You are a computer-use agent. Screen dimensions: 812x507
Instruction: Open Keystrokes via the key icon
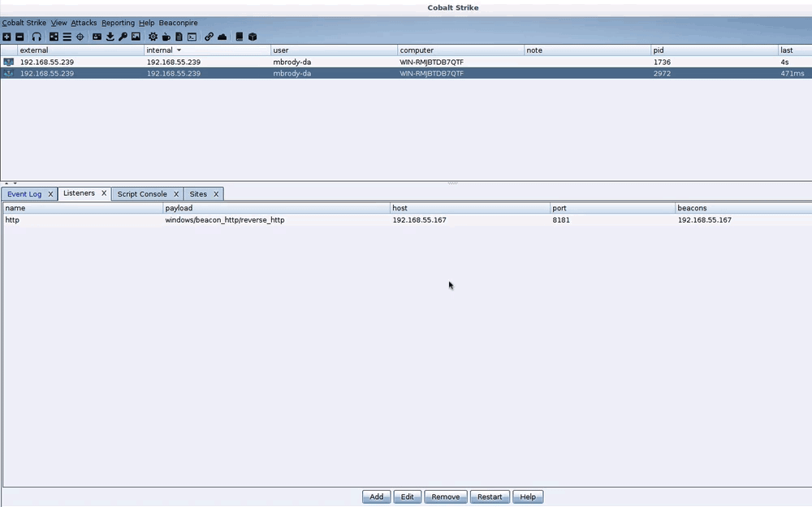123,37
